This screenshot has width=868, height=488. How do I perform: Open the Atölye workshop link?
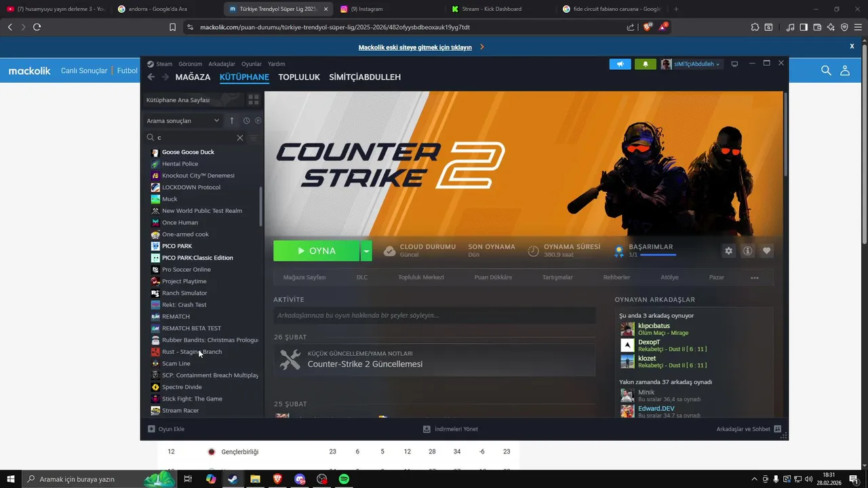(x=669, y=277)
